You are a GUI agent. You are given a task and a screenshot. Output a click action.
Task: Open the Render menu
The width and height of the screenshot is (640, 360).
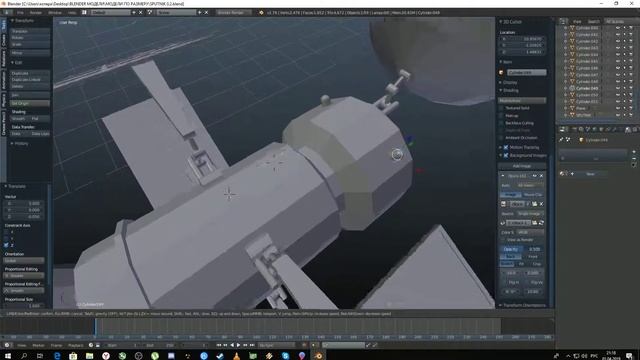click(36, 13)
